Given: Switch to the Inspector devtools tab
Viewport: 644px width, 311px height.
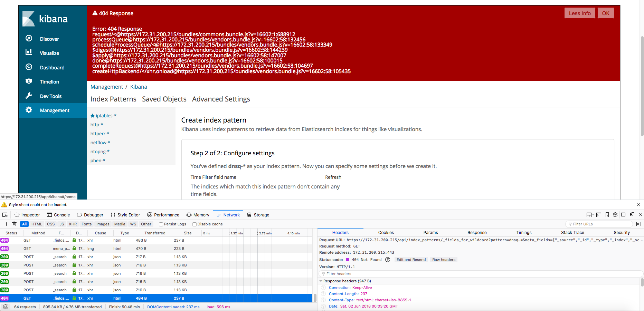Looking at the screenshot, I should coord(27,215).
